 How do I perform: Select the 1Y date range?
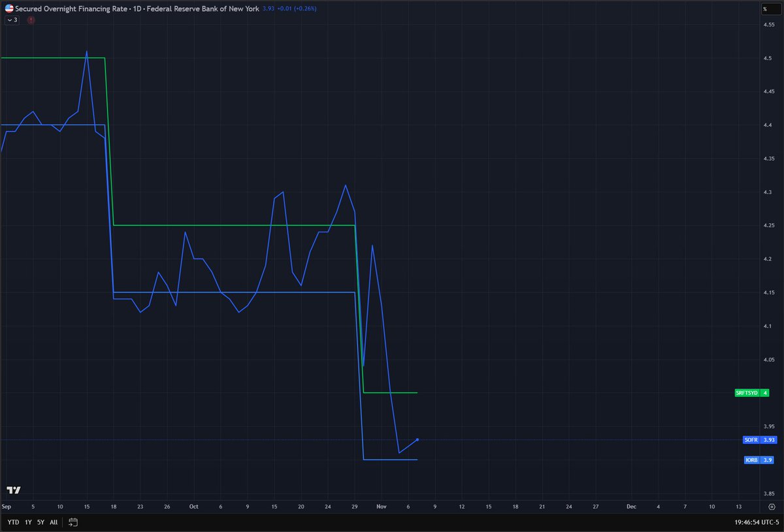coord(29,522)
